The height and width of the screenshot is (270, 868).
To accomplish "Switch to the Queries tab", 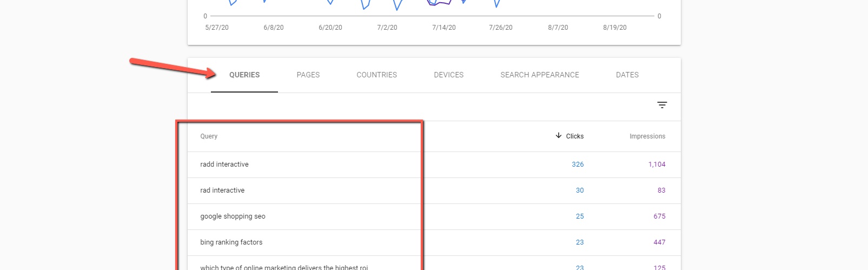I will click(x=244, y=75).
